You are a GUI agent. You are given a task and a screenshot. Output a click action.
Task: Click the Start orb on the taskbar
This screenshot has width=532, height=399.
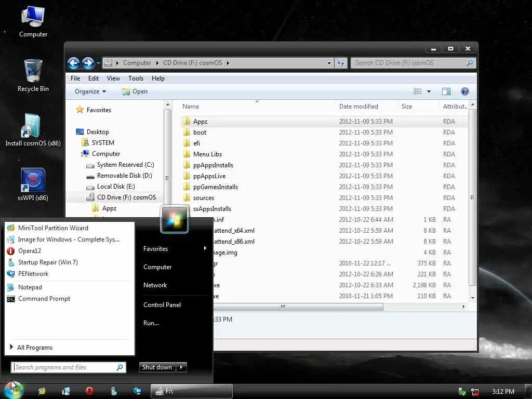pos(14,390)
